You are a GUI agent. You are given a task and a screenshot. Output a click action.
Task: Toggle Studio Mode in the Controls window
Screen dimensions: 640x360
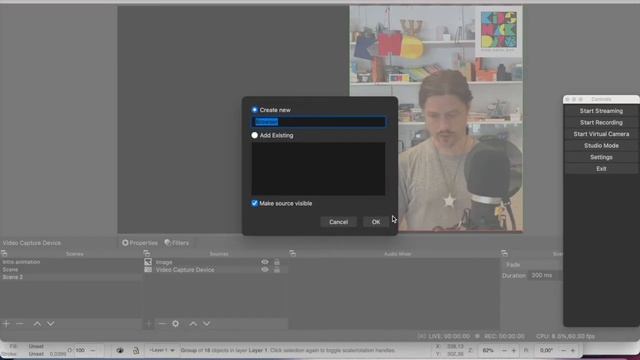pos(601,146)
